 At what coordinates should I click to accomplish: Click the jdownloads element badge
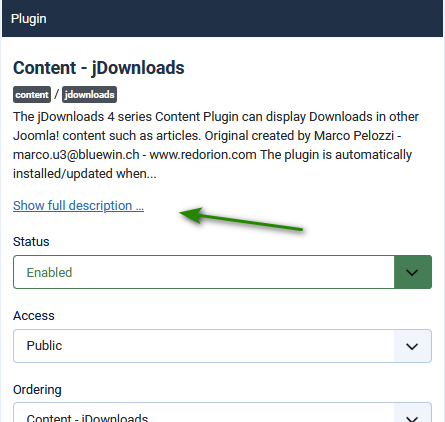(x=89, y=95)
